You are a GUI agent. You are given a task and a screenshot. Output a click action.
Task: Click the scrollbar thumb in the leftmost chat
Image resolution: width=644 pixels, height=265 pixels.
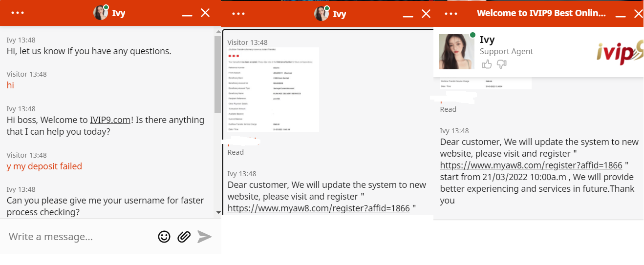(x=218, y=73)
